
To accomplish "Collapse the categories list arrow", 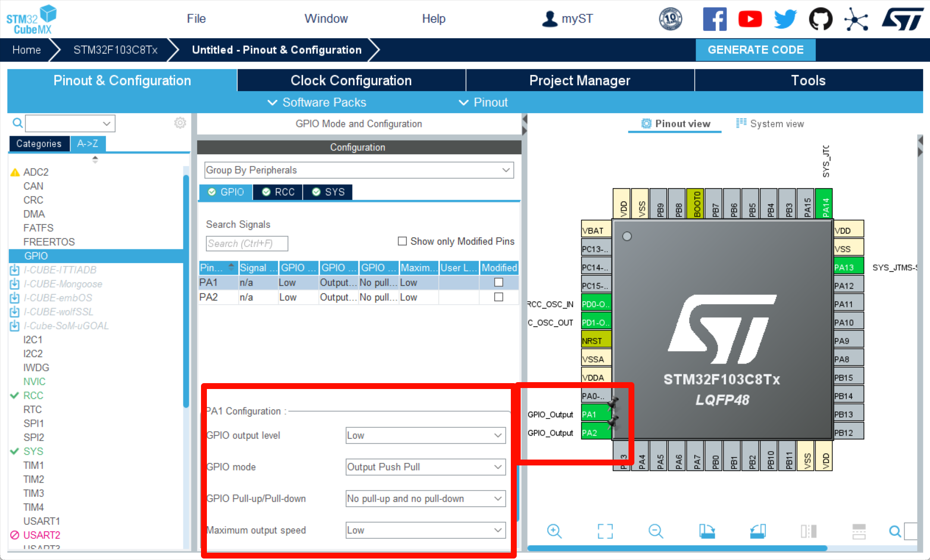I will (x=95, y=159).
